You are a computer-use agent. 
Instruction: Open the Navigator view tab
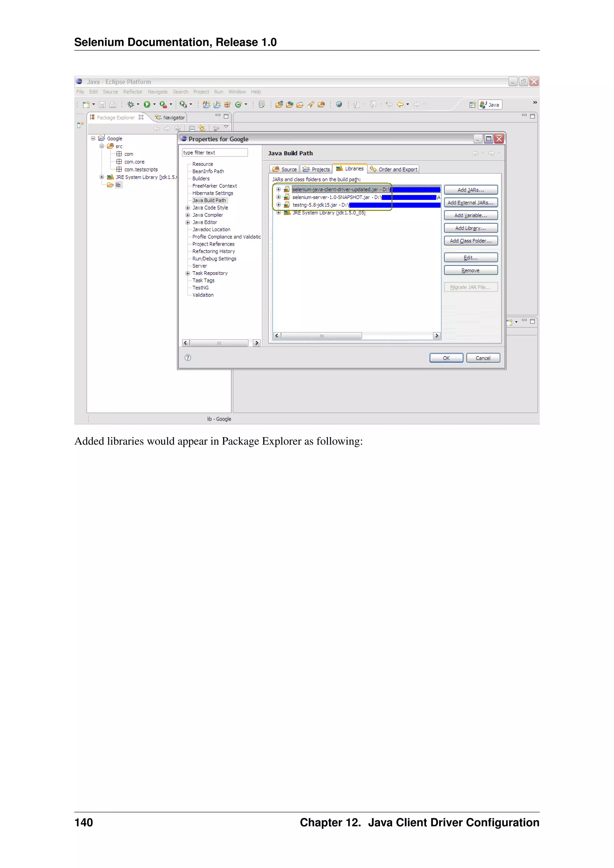pos(170,117)
